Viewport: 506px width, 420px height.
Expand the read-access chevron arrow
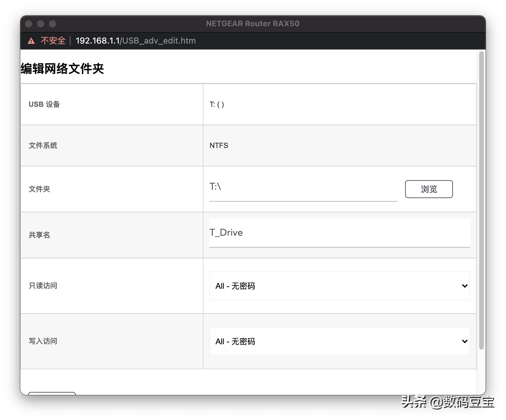coord(464,286)
